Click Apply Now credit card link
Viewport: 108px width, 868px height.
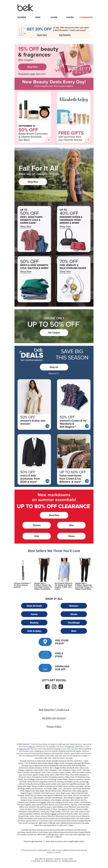(42, 35)
